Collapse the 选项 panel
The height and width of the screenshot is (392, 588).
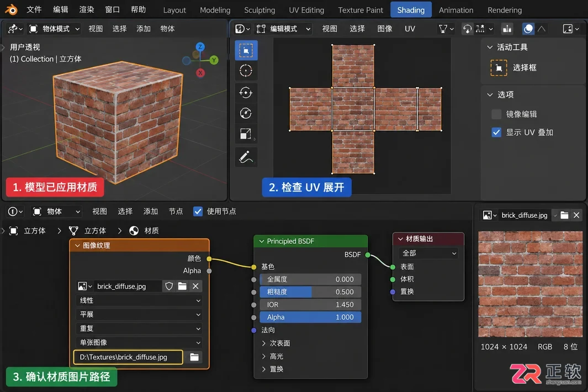tap(490, 95)
